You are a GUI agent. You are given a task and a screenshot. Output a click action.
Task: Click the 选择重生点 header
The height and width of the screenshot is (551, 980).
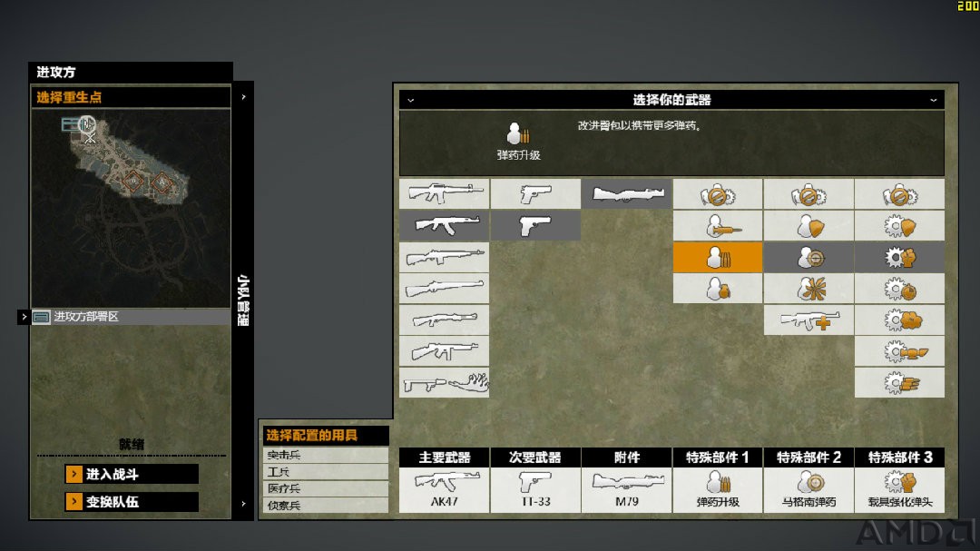point(131,97)
